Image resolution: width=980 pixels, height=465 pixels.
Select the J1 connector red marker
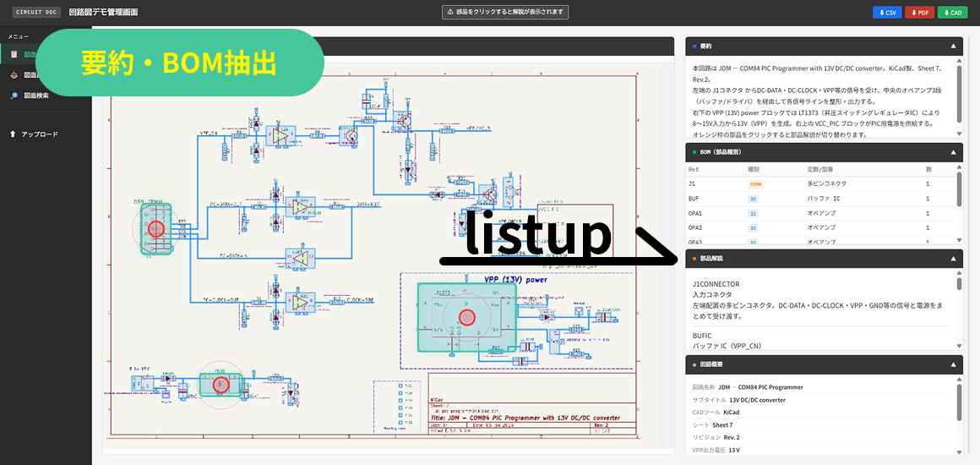[x=156, y=229]
